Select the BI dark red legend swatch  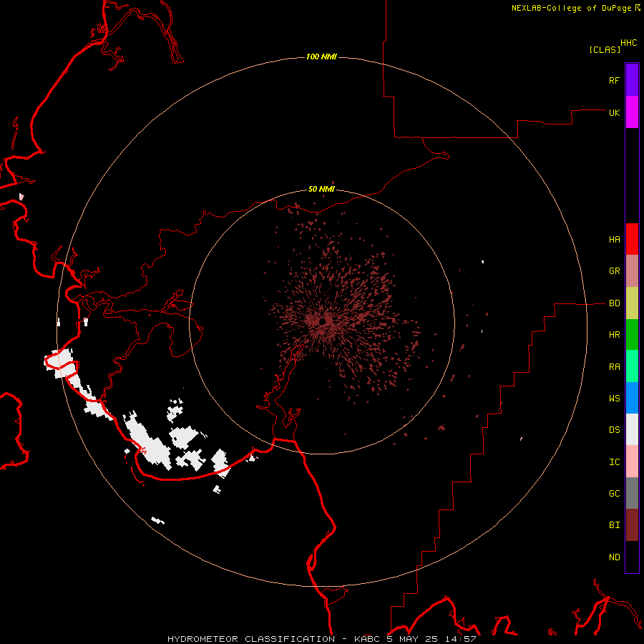click(x=632, y=525)
